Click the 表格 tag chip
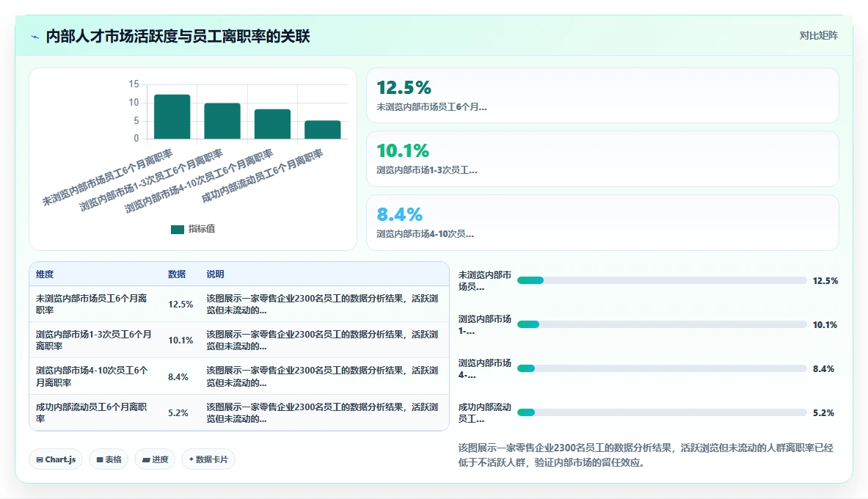Image resolution: width=868 pixels, height=499 pixels. click(x=109, y=459)
